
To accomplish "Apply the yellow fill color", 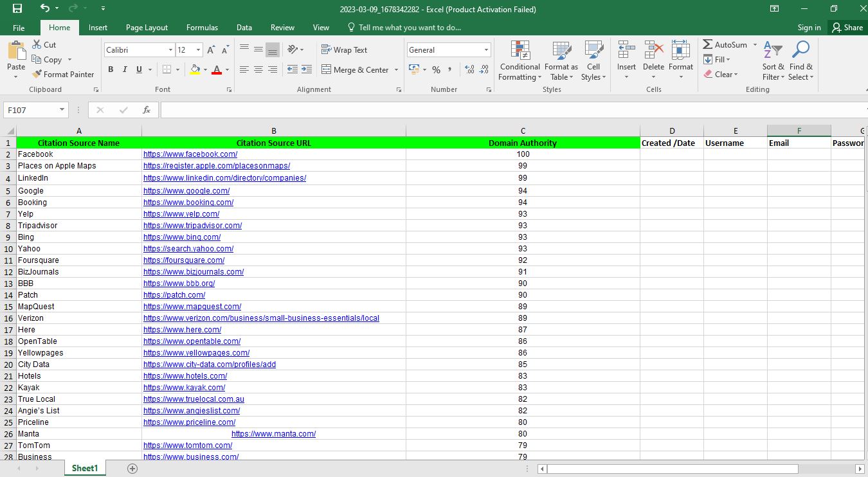I will click(195, 69).
